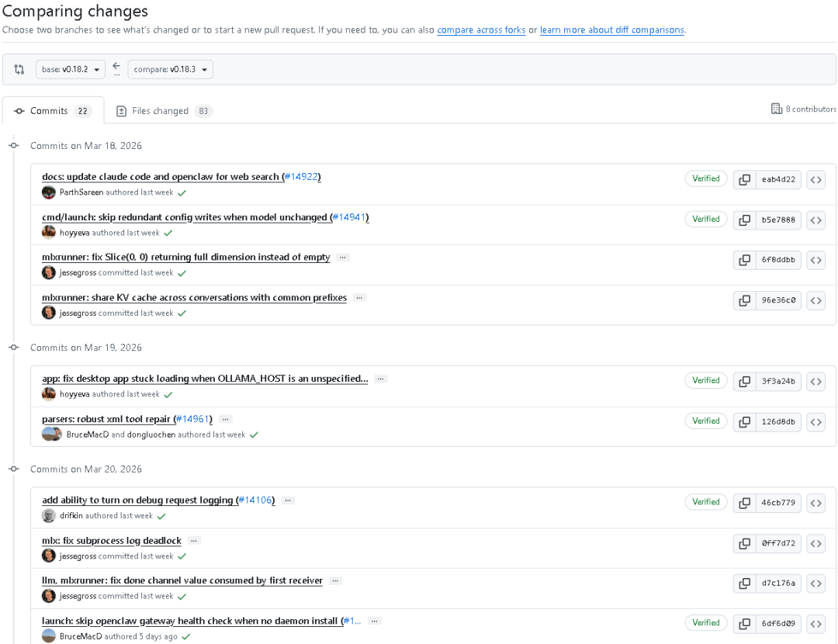The width and height of the screenshot is (838, 644).
Task: Select the Commits tab
Action: (53, 111)
